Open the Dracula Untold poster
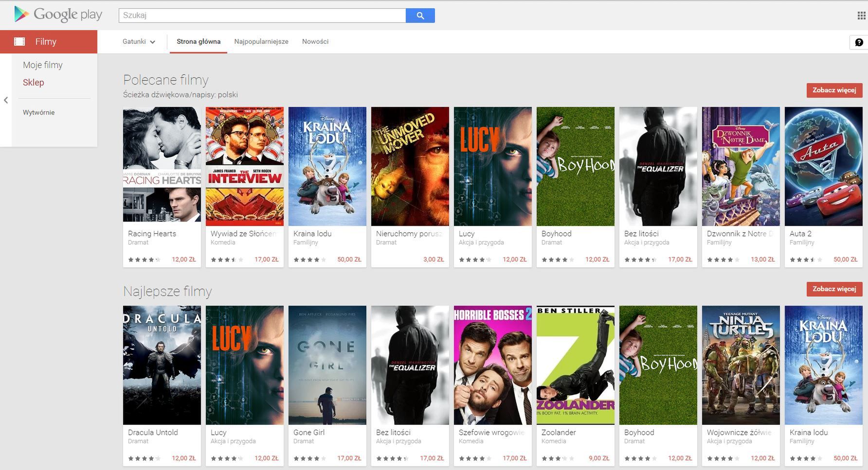This screenshot has width=868, height=470. coord(162,366)
